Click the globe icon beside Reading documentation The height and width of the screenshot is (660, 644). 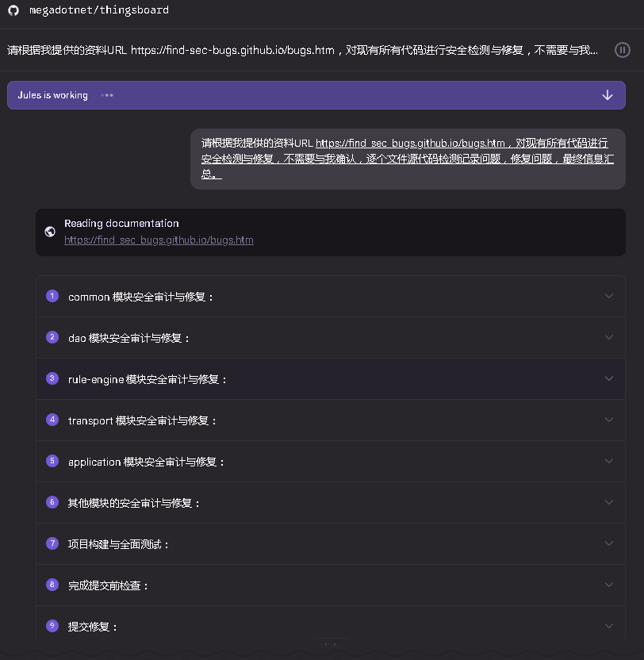pyautogui.click(x=50, y=232)
